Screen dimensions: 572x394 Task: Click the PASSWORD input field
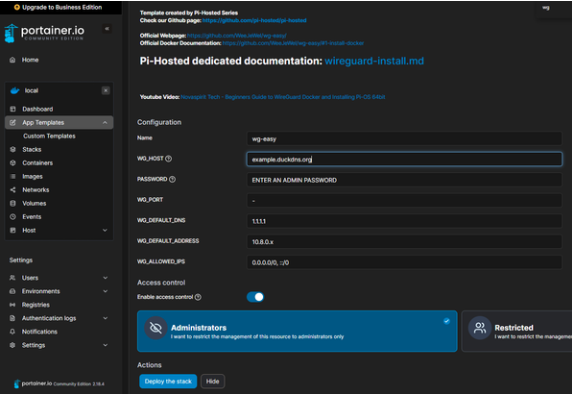tap(404, 180)
